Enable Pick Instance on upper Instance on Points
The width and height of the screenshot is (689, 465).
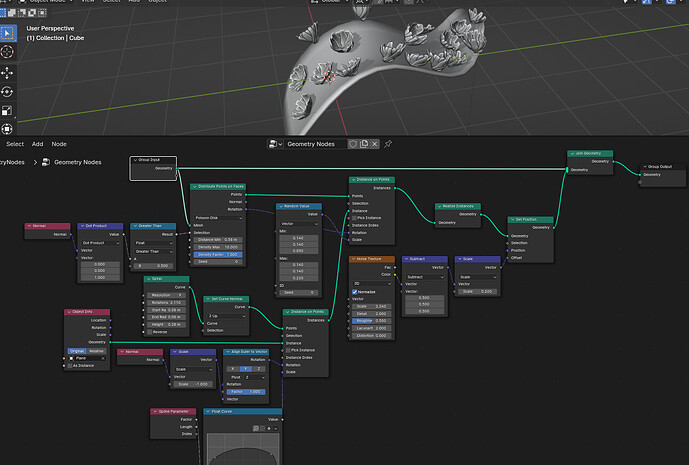coord(355,218)
